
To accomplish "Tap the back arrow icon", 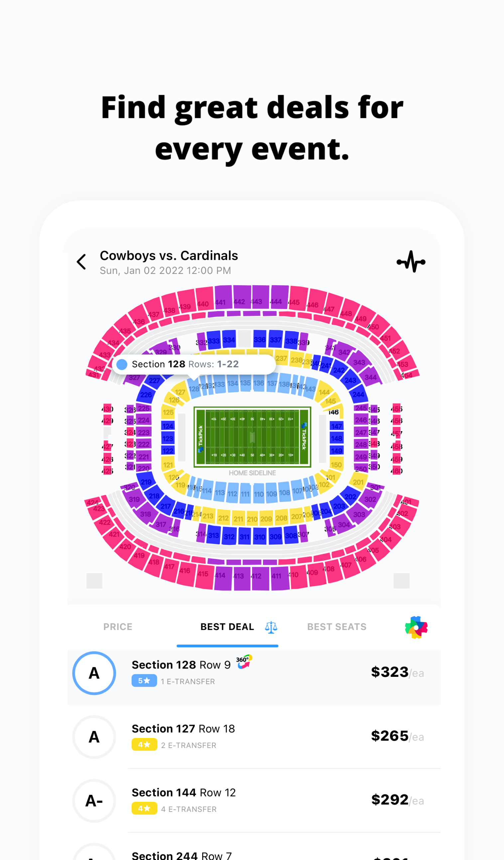I will pyautogui.click(x=81, y=262).
